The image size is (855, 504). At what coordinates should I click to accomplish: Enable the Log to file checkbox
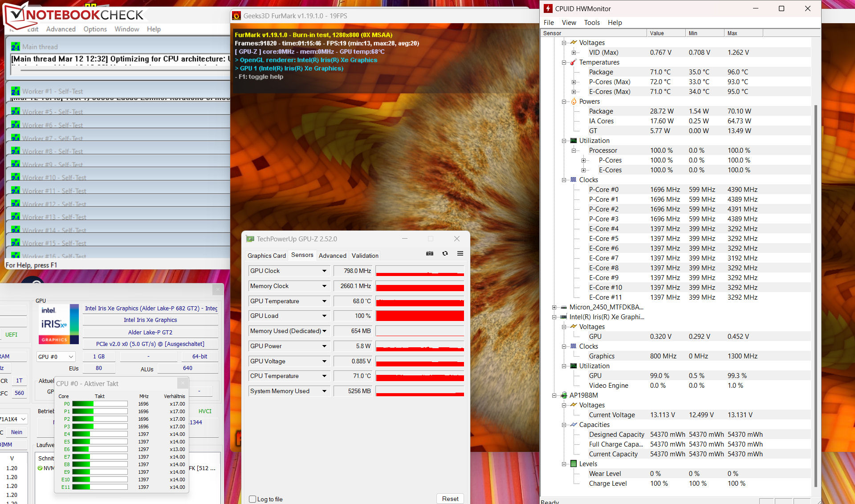252,499
